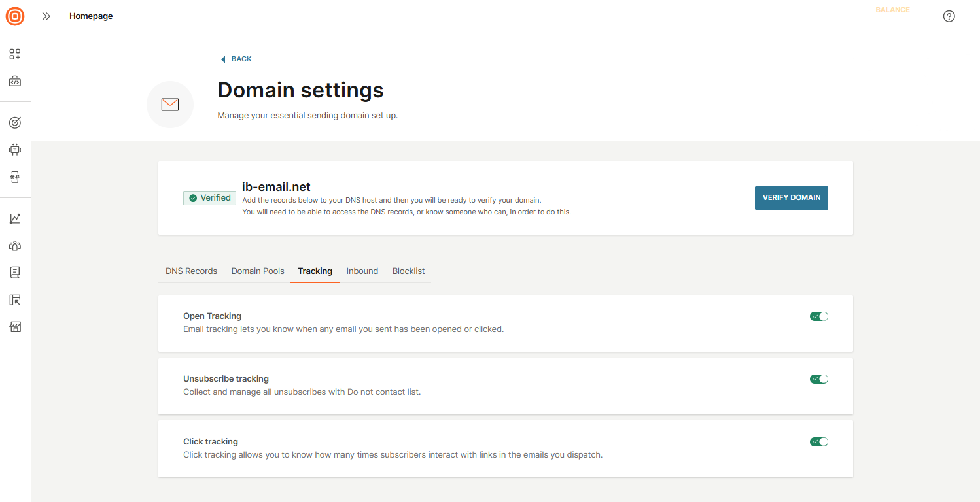Click the help question mark icon
Image resolution: width=980 pixels, height=502 pixels.
click(x=949, y=16)
